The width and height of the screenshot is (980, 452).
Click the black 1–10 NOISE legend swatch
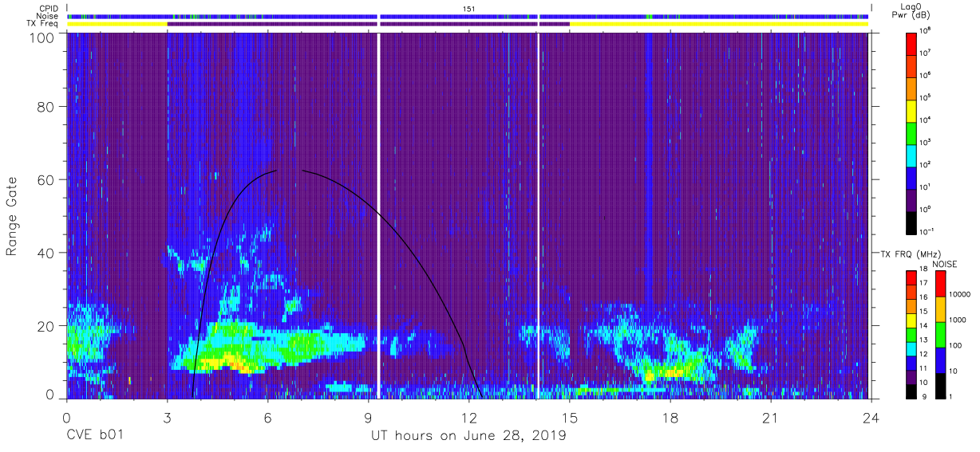tap(940, 384)
